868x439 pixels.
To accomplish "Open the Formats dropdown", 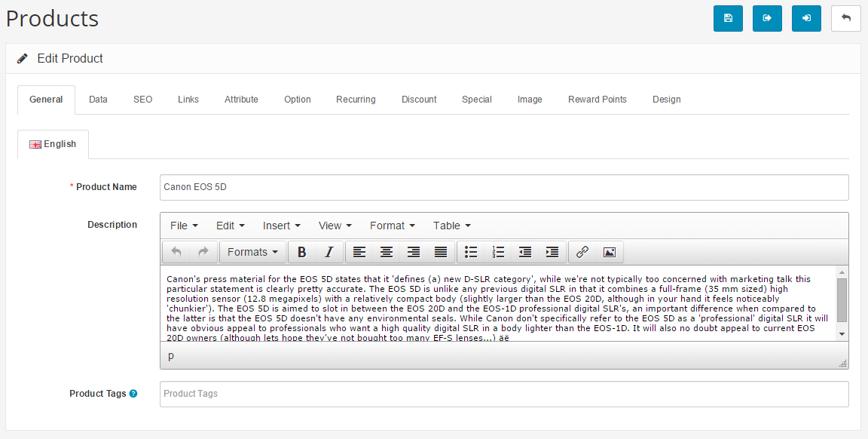I will click(253, 252).
